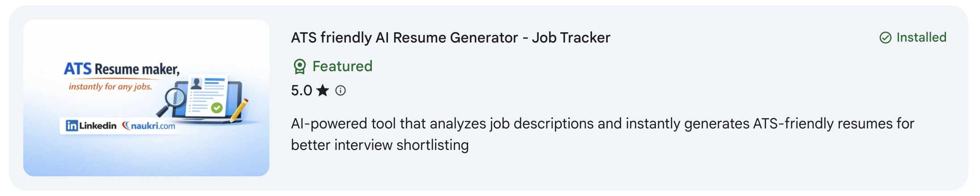980x196 pixels.
Task: Click the AI-powered tool description text
Action: click(602, 124)
